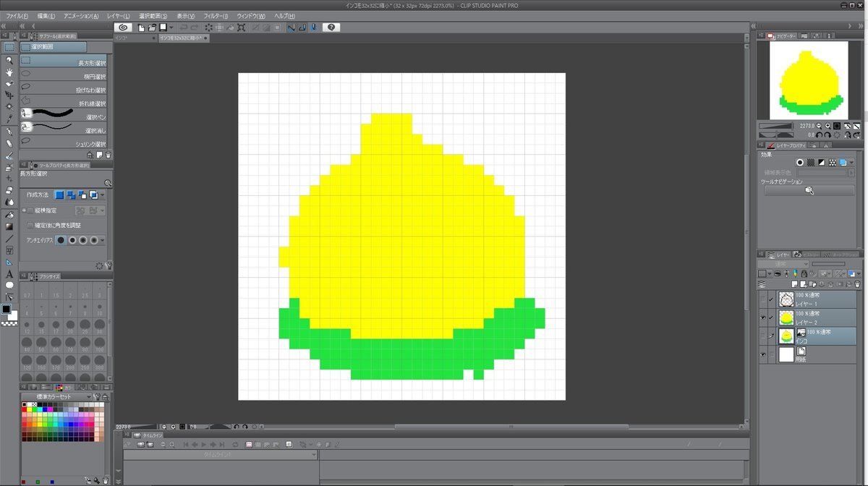The image size is (868, 486).
Task: Open the 標準カラーセット dropdown
Action: [x=58, y=396]
